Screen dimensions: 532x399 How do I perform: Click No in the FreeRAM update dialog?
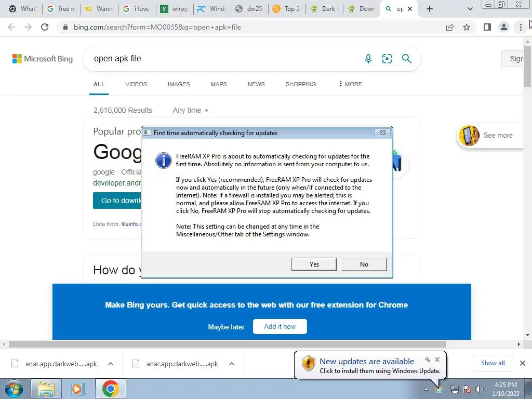(364, 264)
